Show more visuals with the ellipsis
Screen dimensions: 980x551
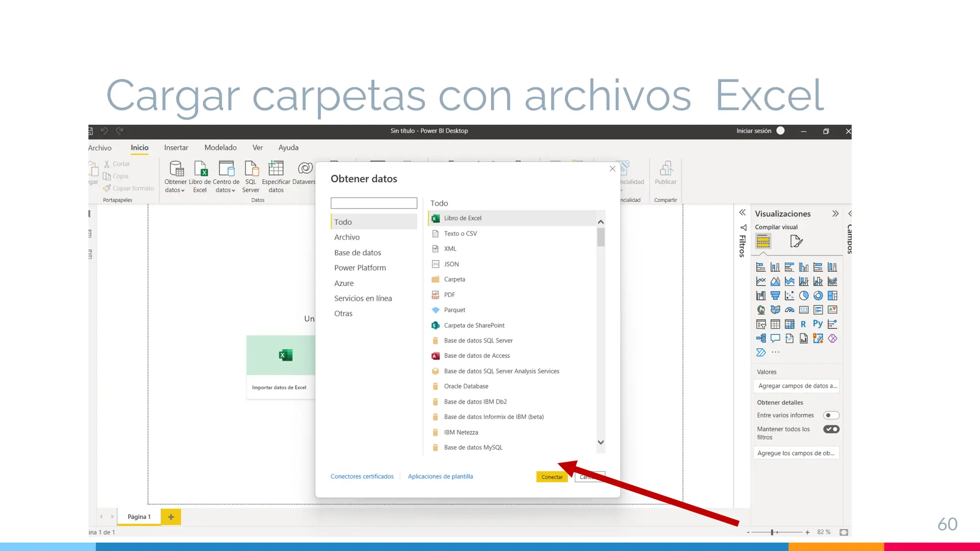[x=776, y=353]
